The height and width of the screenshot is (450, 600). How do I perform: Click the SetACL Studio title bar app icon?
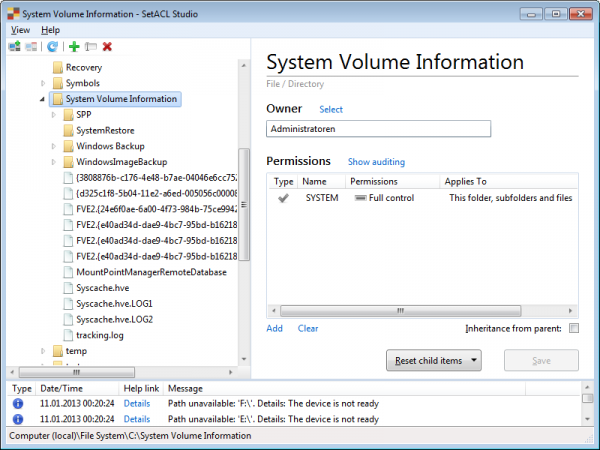[x=13, y=14]
